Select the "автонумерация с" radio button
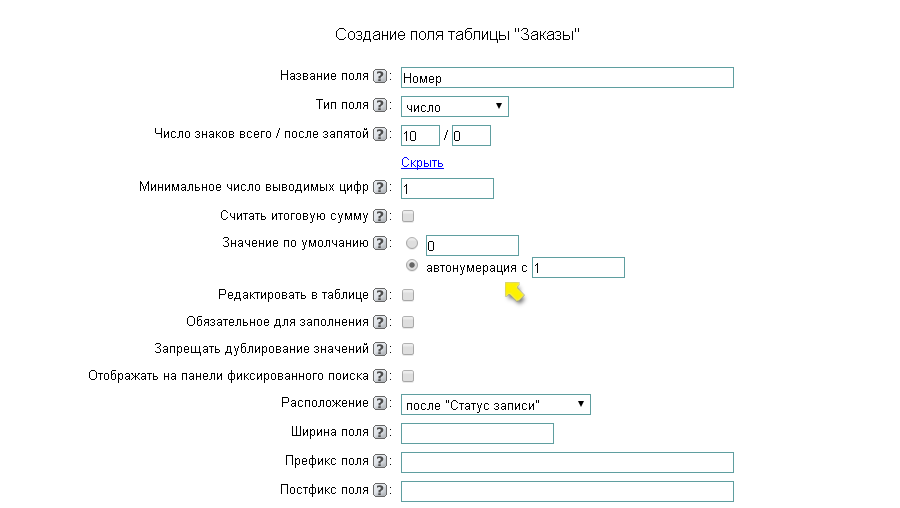The width and height of the screenshot is (900, 508). click(412, 266)
